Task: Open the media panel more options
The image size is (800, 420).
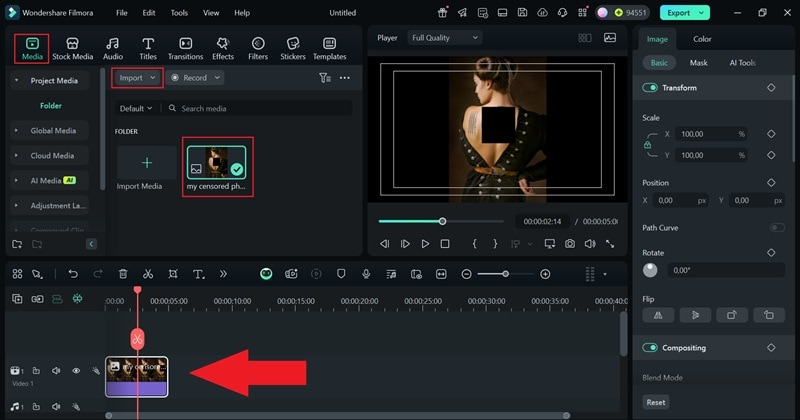Action: [x=345, y=78]
